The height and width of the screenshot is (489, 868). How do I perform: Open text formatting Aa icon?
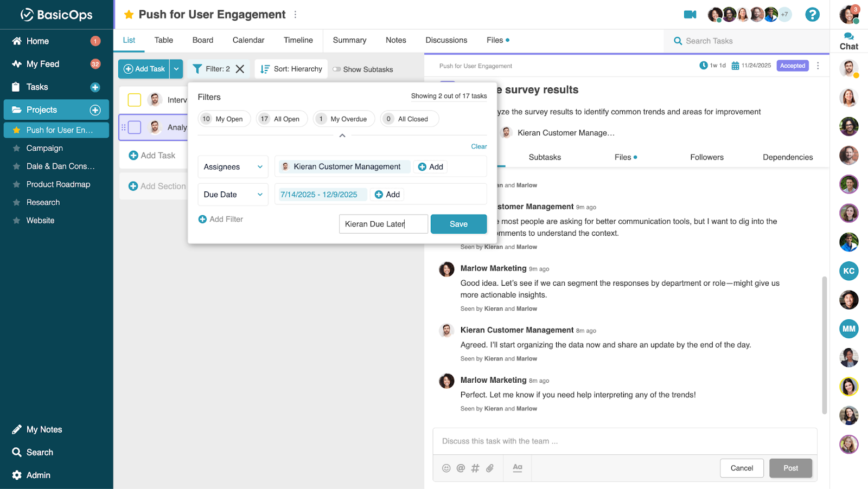(518, 468)
